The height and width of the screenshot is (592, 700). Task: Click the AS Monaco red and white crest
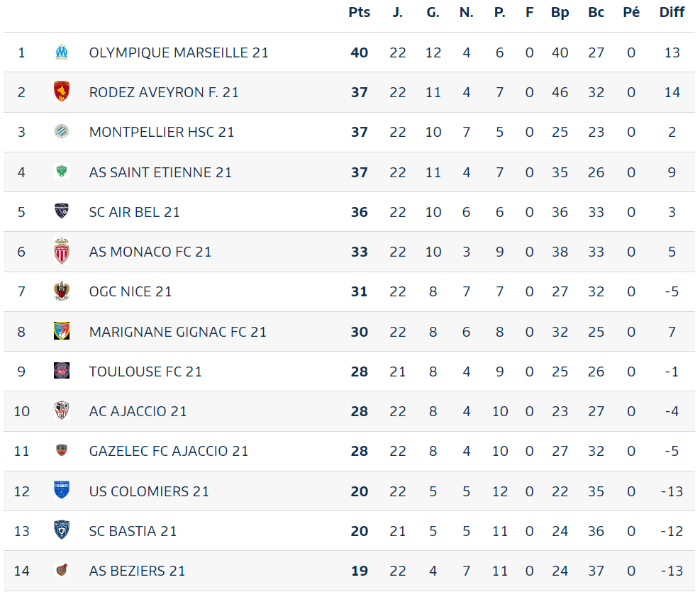tap(62, 251)
